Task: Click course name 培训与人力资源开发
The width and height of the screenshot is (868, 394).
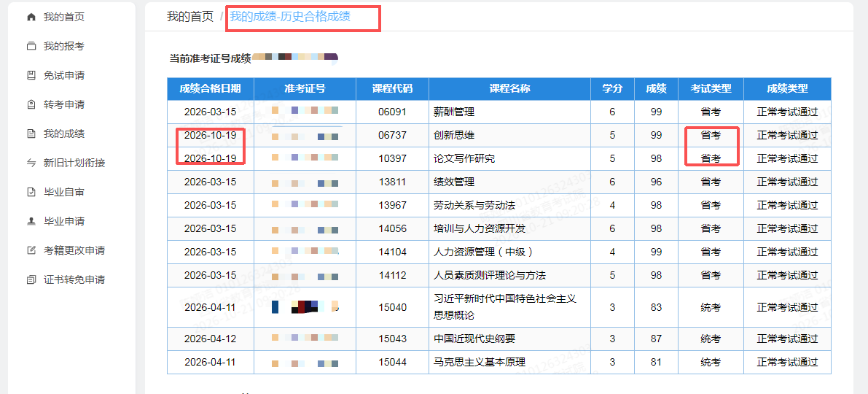Action: (x=480, y=228)
